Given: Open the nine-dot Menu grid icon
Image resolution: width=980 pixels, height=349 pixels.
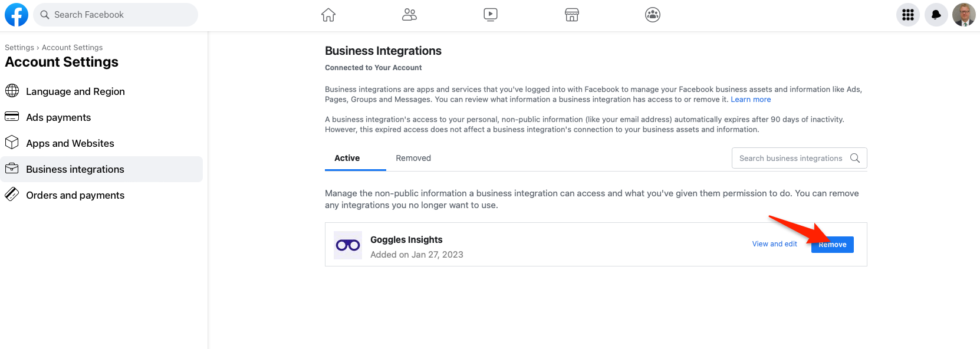Looking at the screenshot, I should pyautogui.click(x=908, y=15).
